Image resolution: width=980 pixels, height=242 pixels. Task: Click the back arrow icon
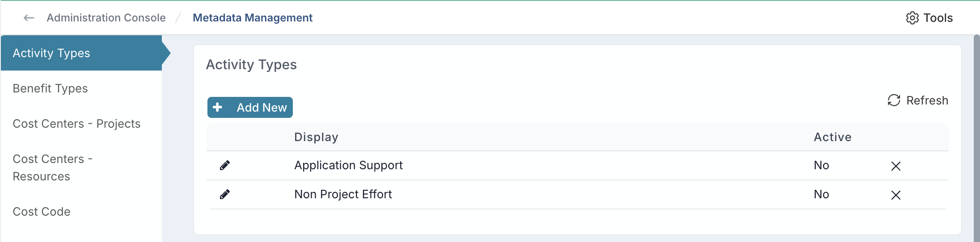pyautogui.click(x=29, y=18)
